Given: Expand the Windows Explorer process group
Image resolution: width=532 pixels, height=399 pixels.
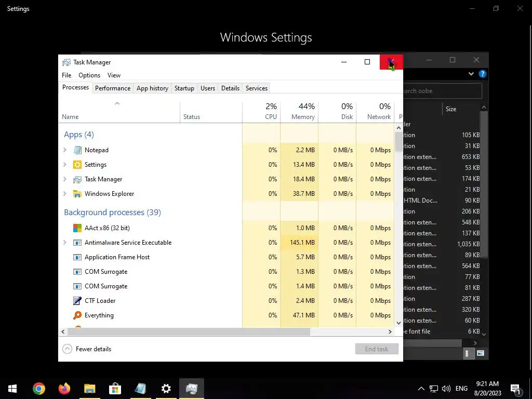Looking at the screenshot, I should tap(65, 194).
